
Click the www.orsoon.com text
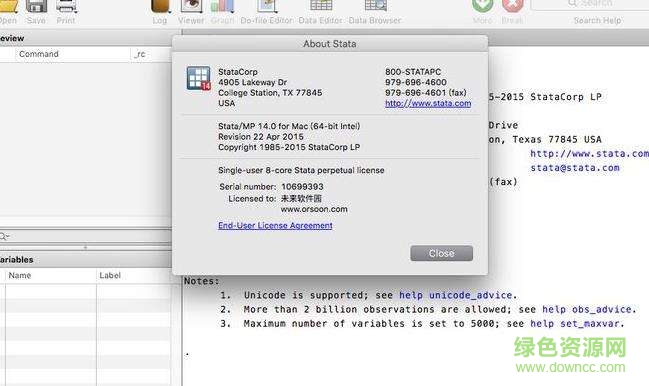314,209
